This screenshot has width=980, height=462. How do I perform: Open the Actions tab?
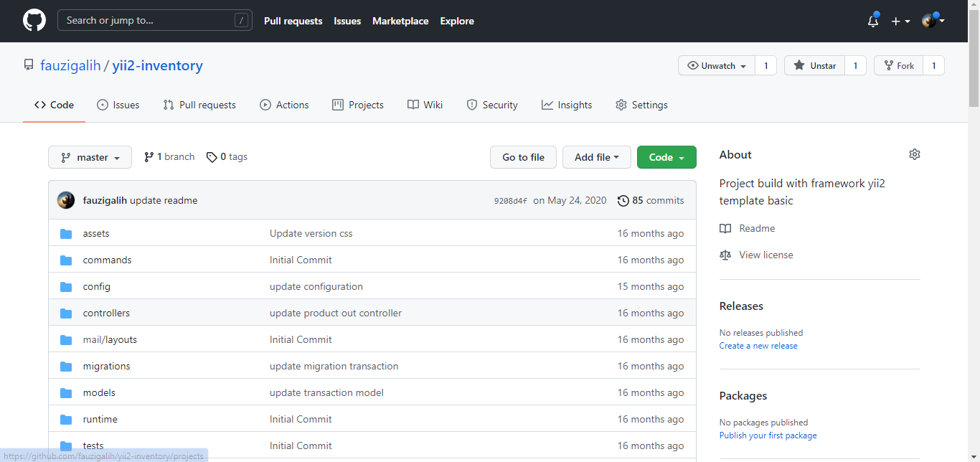(284, 105)
